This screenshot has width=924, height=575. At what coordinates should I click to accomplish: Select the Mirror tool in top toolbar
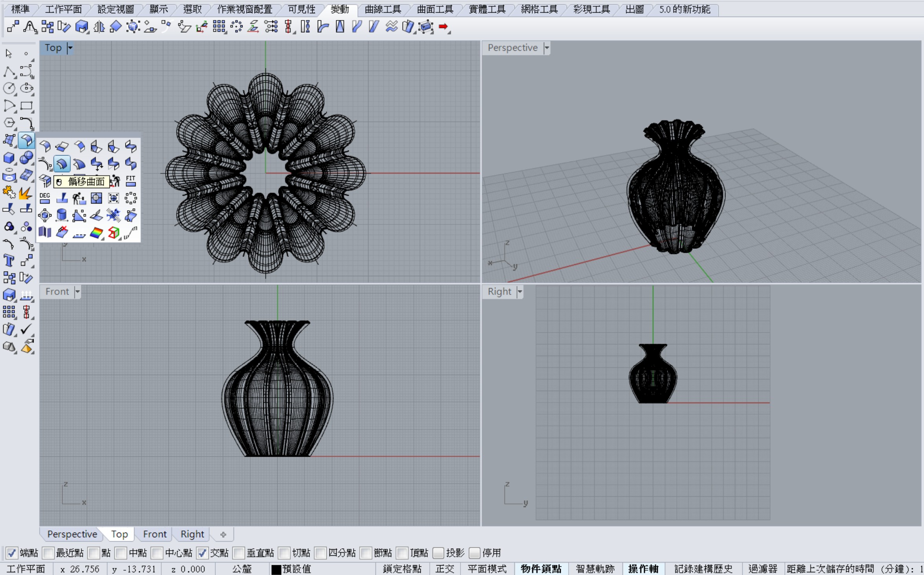click(99, 27)
